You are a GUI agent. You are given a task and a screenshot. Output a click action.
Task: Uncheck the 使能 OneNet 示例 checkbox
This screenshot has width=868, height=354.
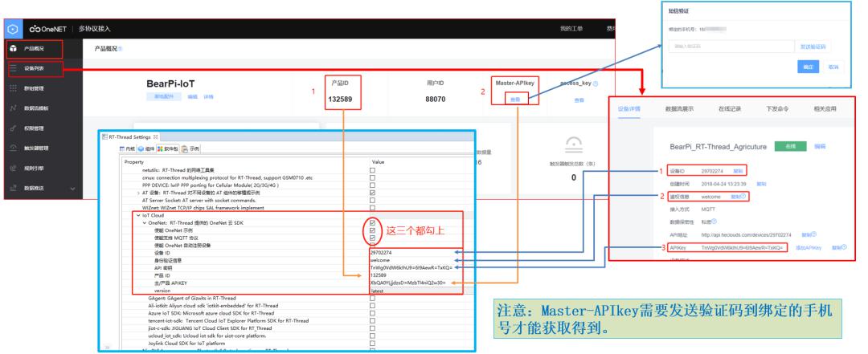(373, 230)
